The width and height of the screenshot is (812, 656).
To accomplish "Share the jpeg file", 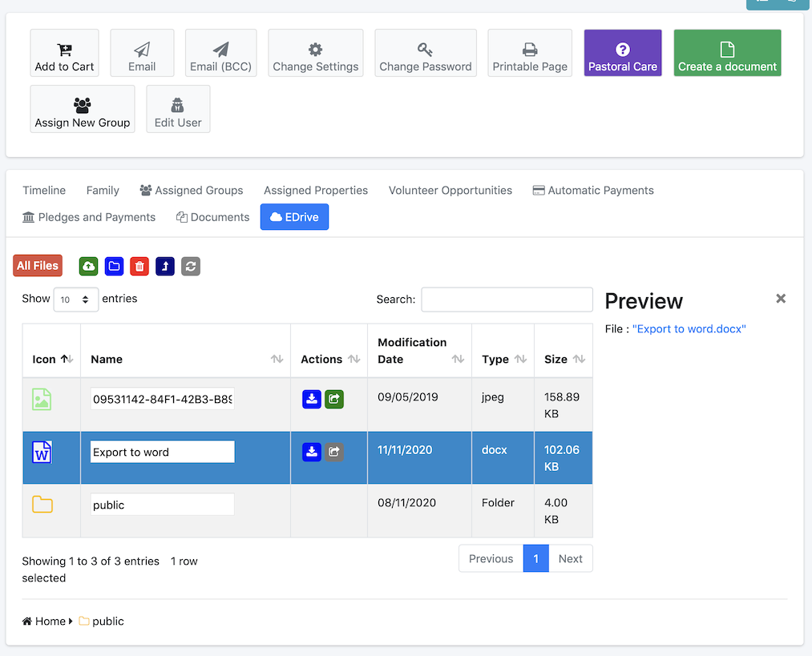I will coord(334,399).
